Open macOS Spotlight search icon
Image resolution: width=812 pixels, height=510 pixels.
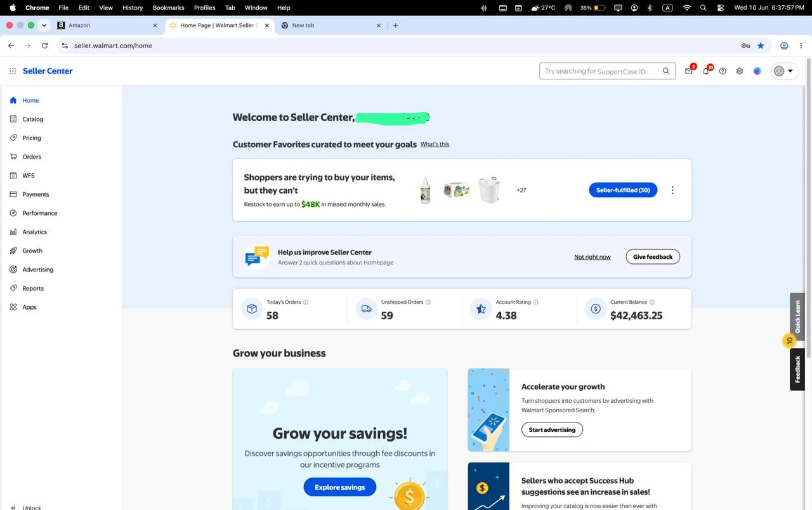(703, 8)
